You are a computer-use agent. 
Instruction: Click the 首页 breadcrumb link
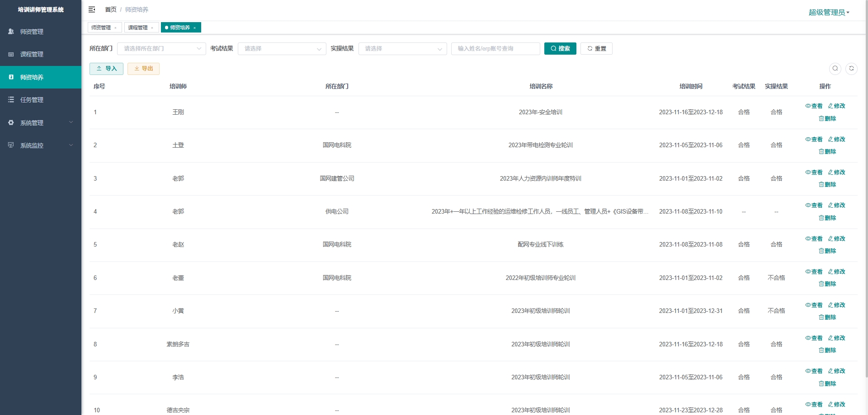coord(111,9)
